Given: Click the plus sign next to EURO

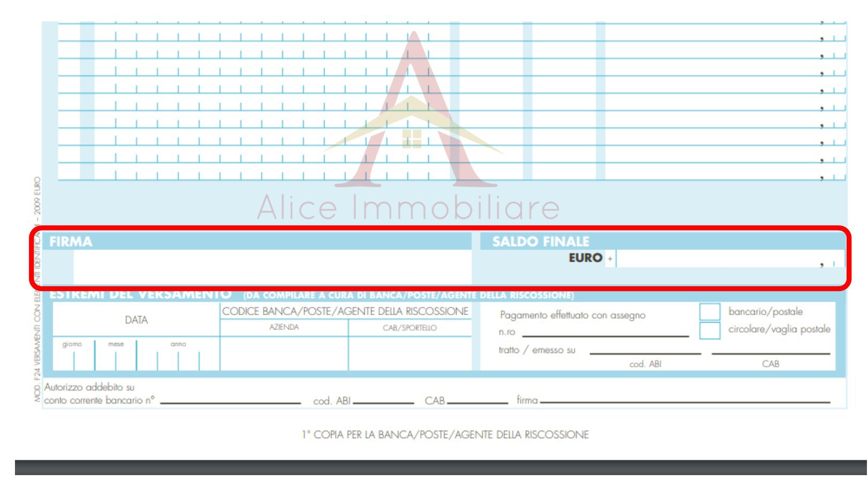Looking at the screenshot, I should pyautogui.click(x=610, y=259).
